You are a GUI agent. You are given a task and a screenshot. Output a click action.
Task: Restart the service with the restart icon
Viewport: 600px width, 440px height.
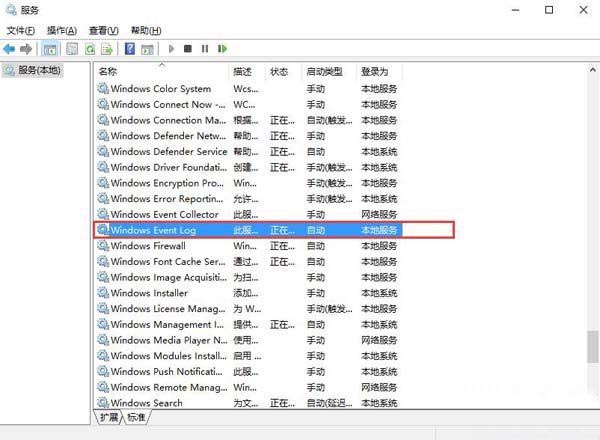pos(222,48)
